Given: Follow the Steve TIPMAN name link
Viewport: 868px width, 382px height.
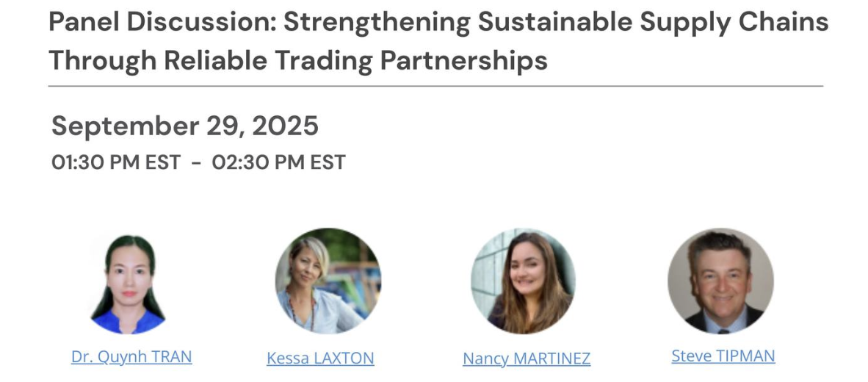Looking at the screenshot, I should click(x=723, y=356).
